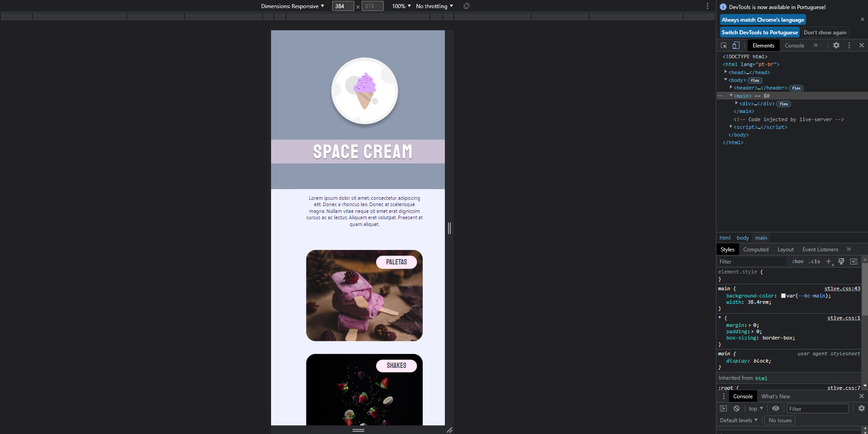Clear the console with the clear icon

pos(736,408)
